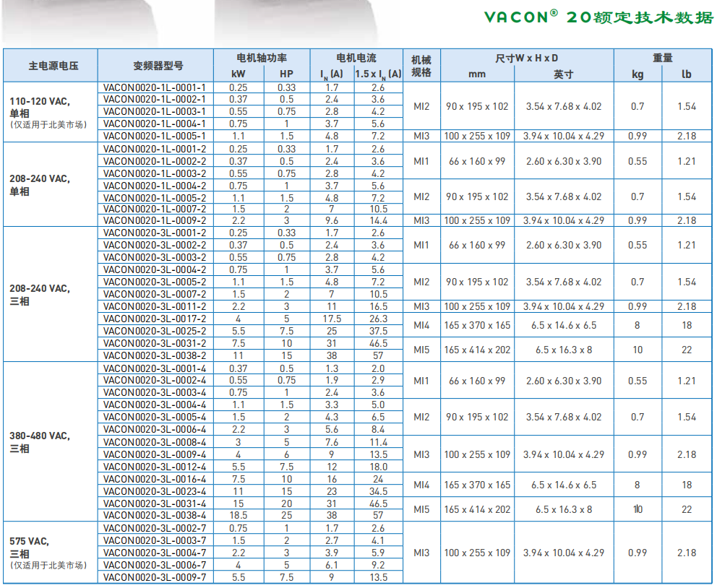The width and height of the screenshot is (717, 588).
Task: Select model VACON0020-1L-0007-2
Action: point(155,209)
